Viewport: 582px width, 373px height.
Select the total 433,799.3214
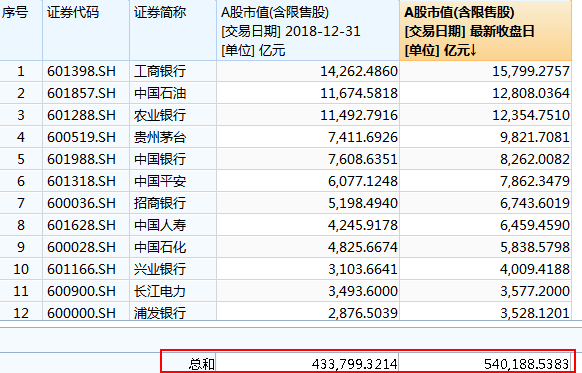coord(355,364)
